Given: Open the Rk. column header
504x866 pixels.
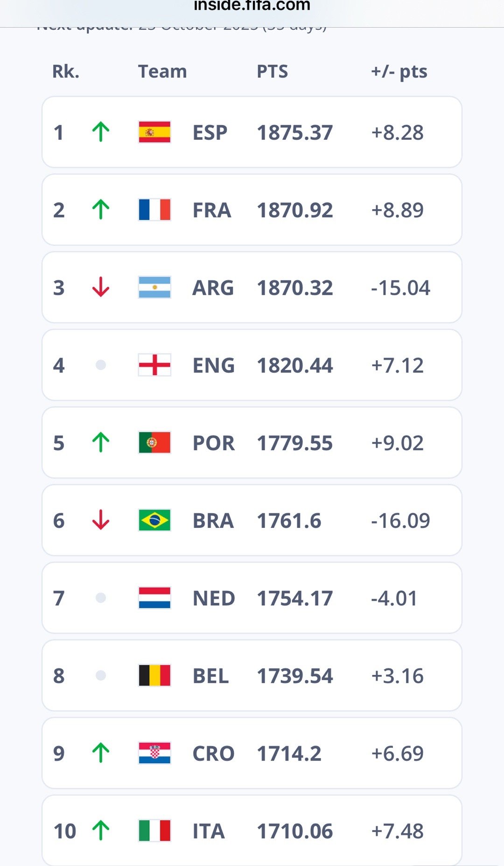Looking at the screenshot, I should pos(66,71).
